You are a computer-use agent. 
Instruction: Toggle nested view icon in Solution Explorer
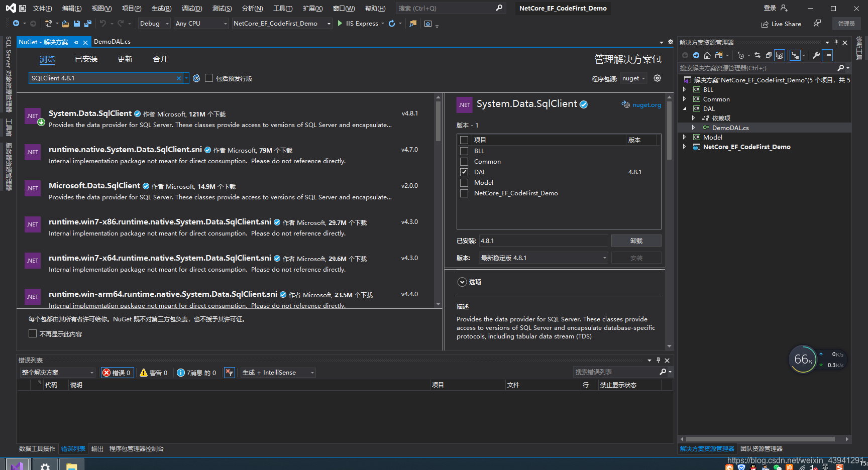795,55
